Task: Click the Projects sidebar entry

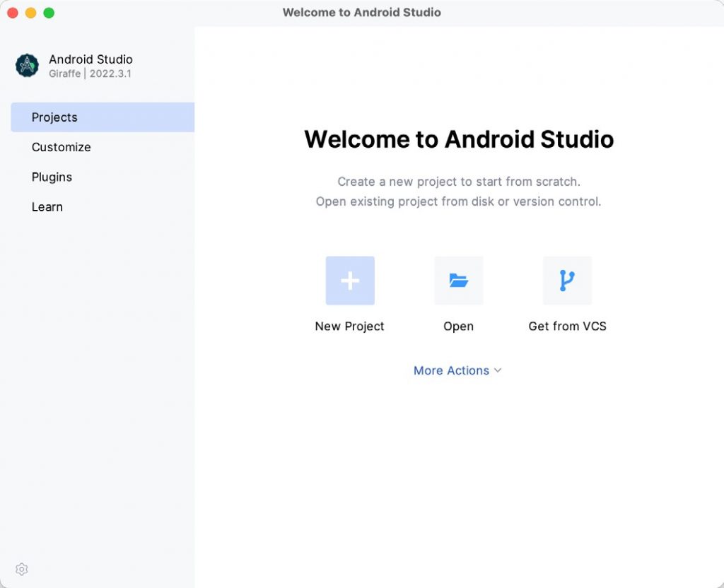Action: (54, 117)
